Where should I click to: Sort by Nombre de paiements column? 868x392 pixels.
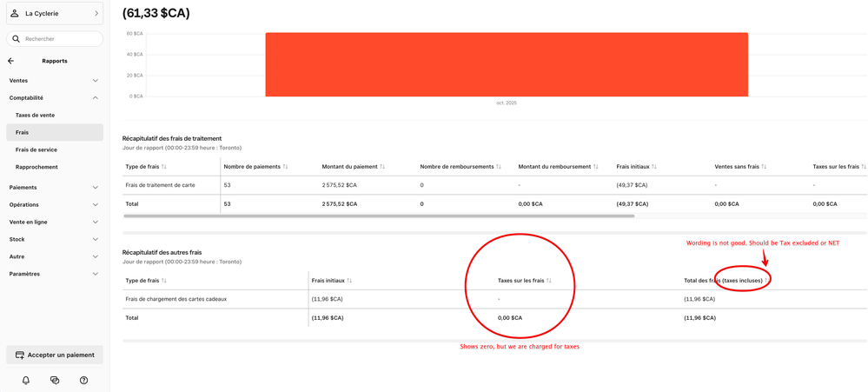[285, 167]
